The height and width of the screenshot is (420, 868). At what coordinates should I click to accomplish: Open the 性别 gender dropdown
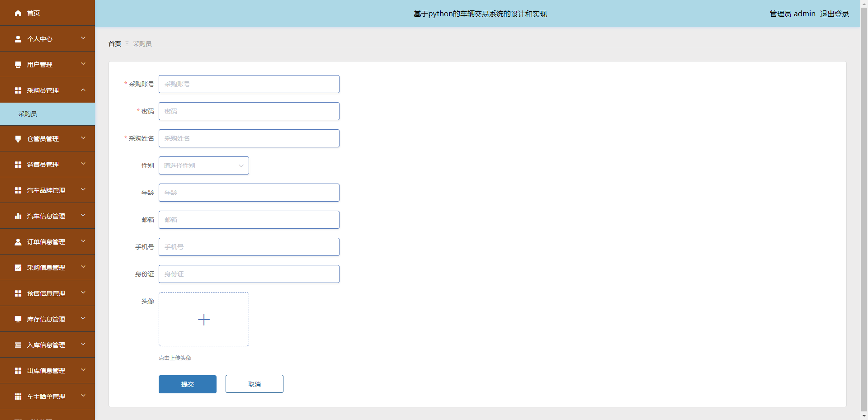coord(203,165)
